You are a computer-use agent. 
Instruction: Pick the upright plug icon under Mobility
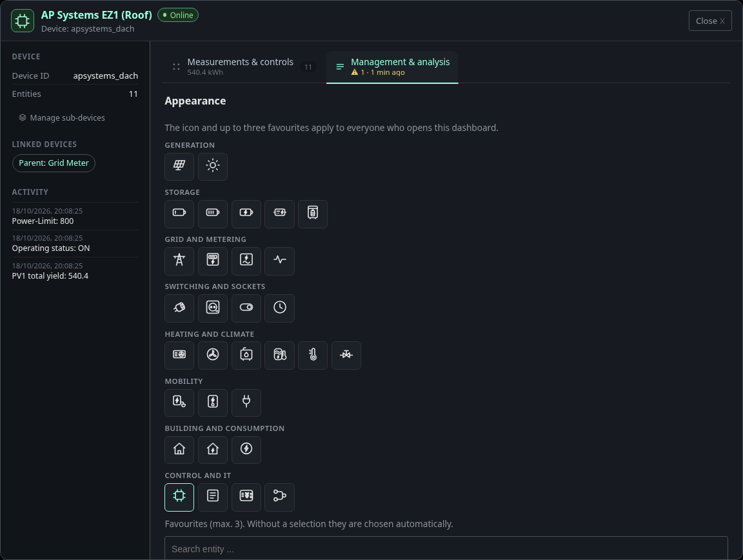pos(246,402)
